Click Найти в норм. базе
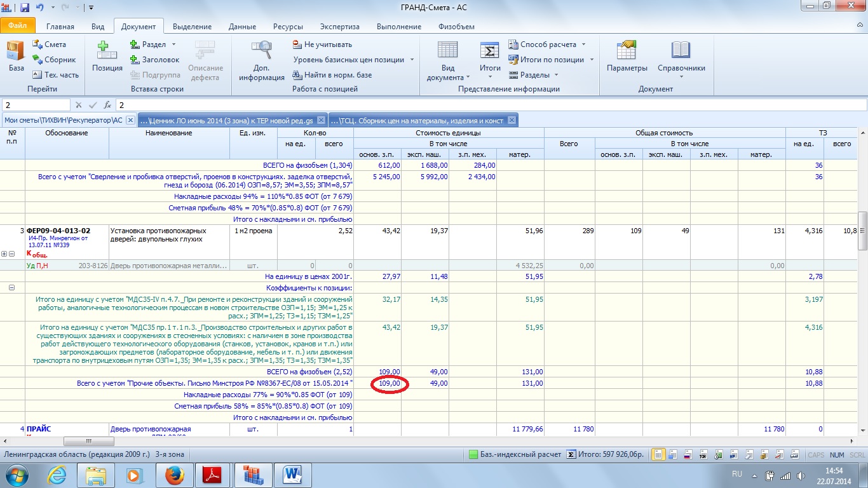 click(332, 75)
